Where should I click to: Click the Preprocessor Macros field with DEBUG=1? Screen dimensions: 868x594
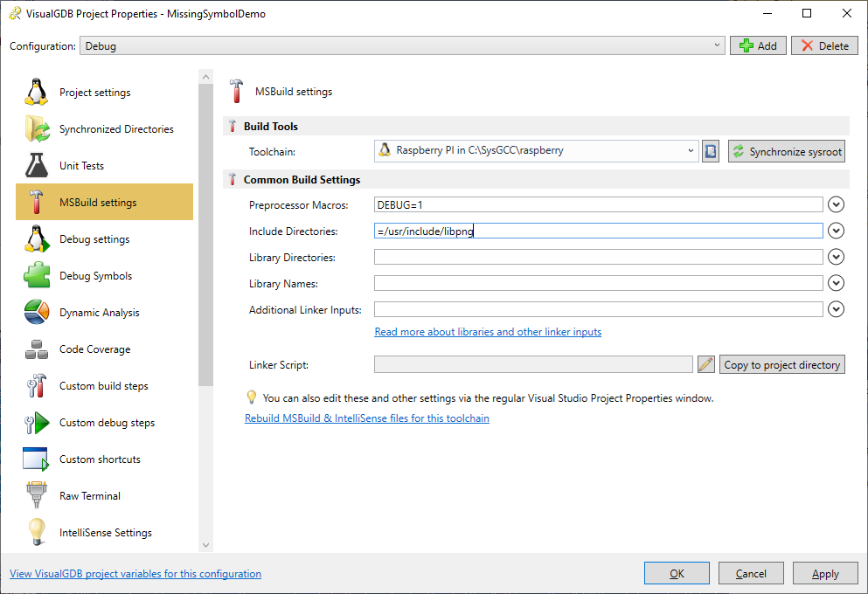599,204
